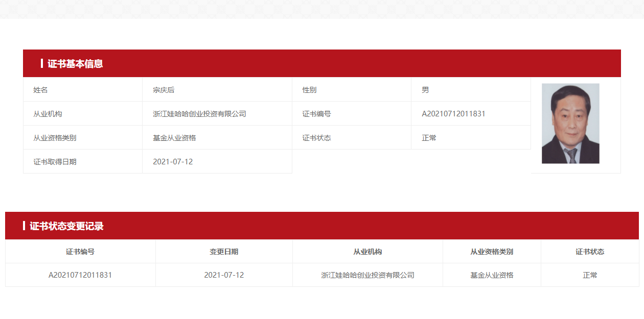Image resolution: width=644 pixels, height=319 pixels.
Task: Select 基金从业资格 value in the basic info table
Action: point(174,138)
